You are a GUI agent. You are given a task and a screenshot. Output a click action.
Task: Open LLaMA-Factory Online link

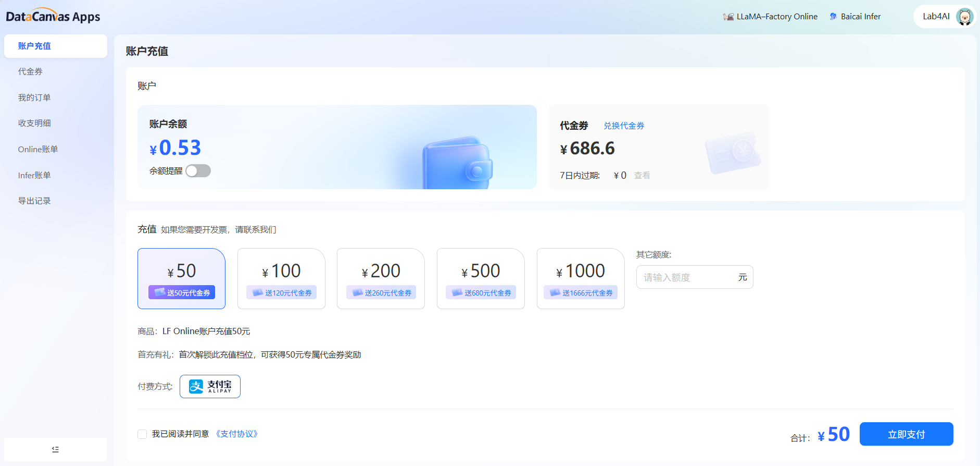(770, 17)
